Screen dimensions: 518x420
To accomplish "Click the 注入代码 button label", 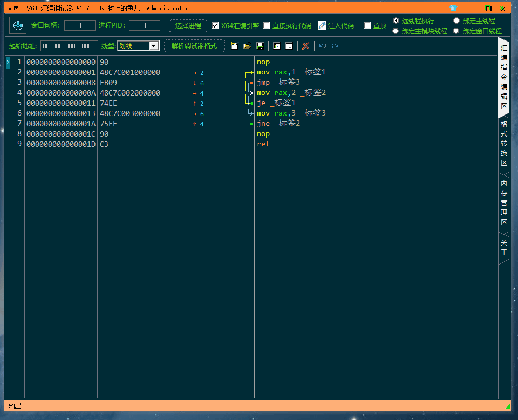I will coord(341,25).
